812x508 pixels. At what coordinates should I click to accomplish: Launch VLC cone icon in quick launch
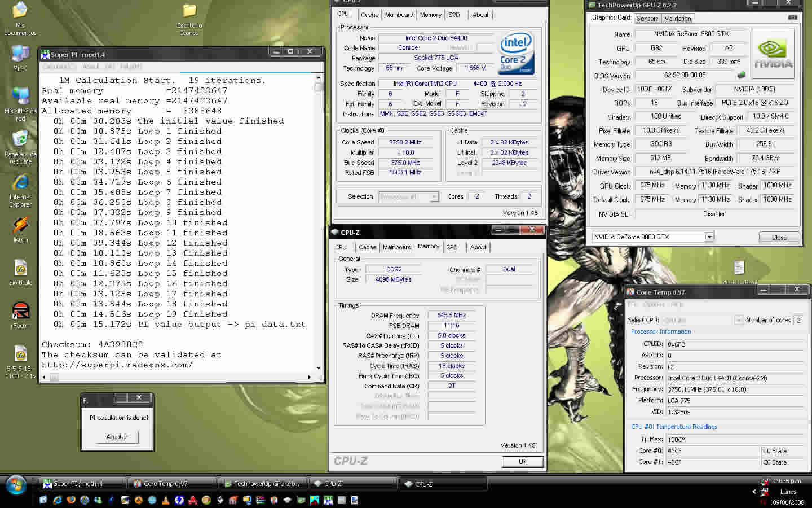pyautogui.click(x=166, y=500)
